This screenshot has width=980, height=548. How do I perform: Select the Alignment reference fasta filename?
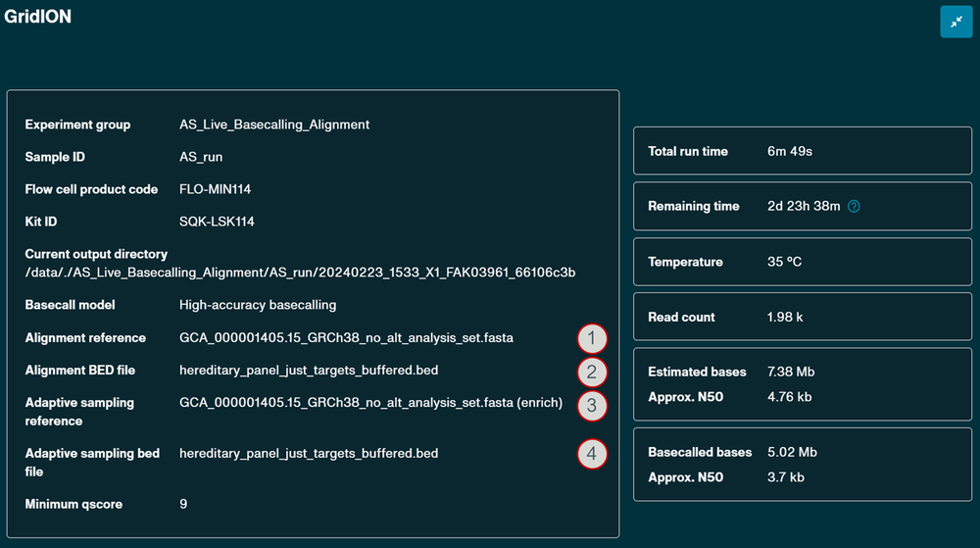click(x=346, y=338)
